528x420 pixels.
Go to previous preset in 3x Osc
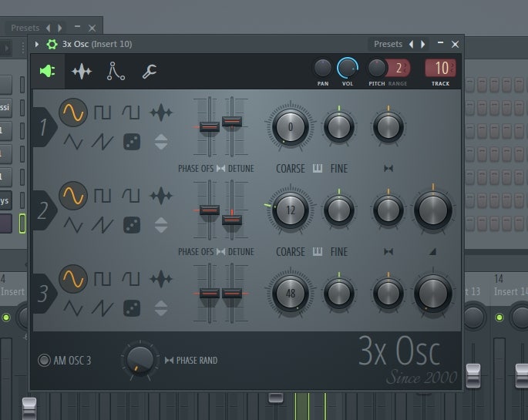411,44
